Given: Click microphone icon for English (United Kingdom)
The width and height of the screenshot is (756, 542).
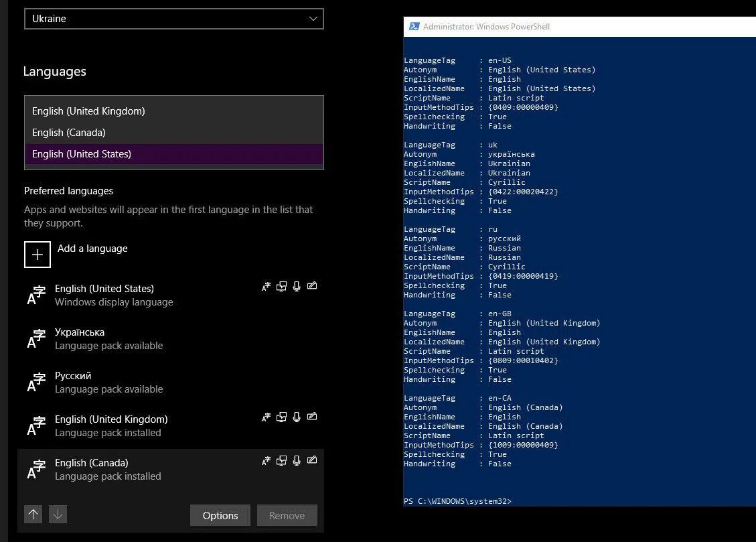Looking at the screenshot, I should (297, 417).
